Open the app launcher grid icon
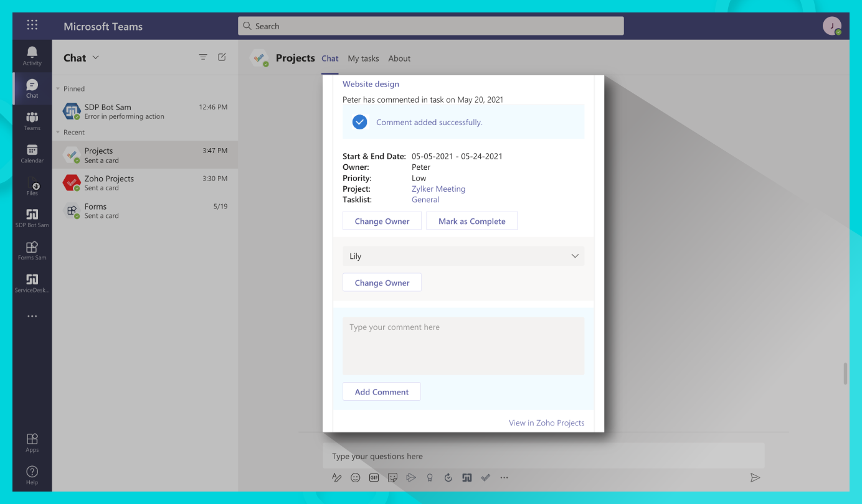Image resolution: width=862 pixels, height=504 pixels. tap(32, 26)
